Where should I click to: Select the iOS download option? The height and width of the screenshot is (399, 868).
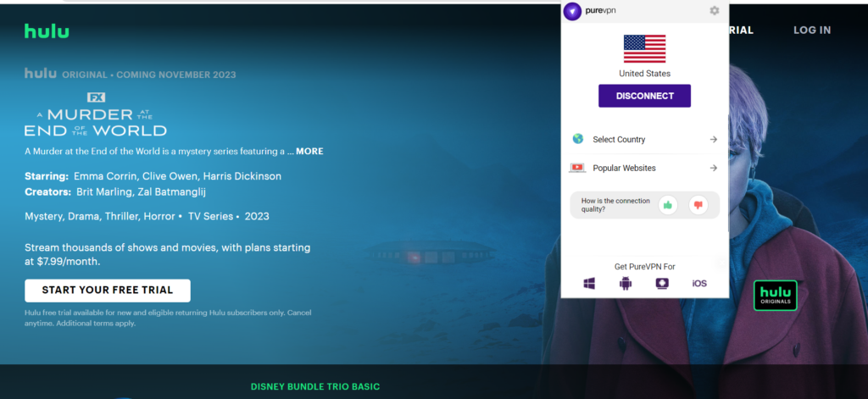[x=699, y=283]
